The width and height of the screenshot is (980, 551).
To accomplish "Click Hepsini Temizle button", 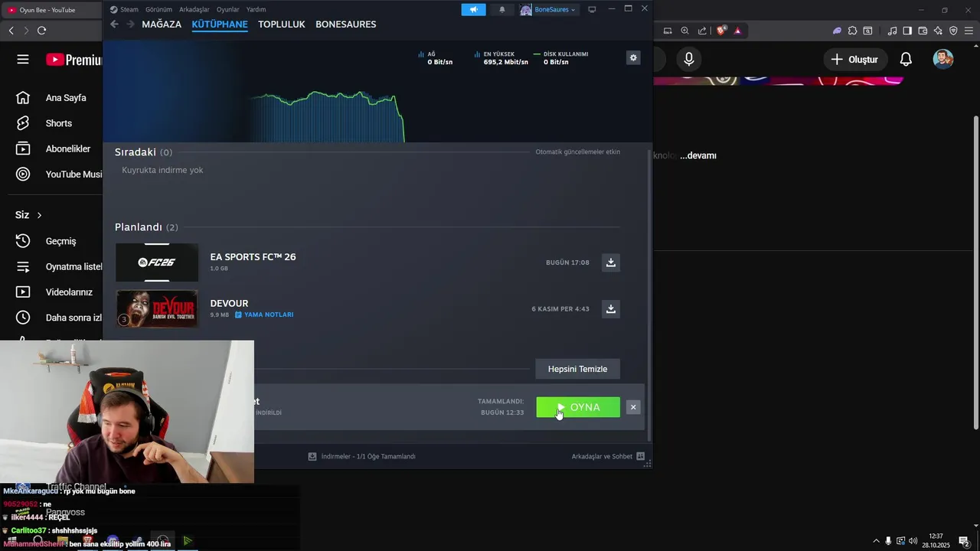I will point(577,369).
